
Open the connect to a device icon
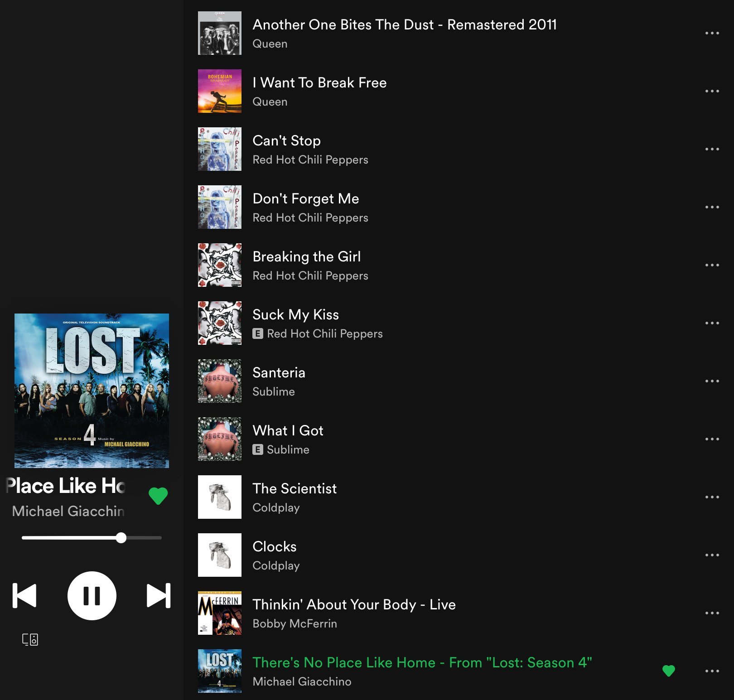30,639
